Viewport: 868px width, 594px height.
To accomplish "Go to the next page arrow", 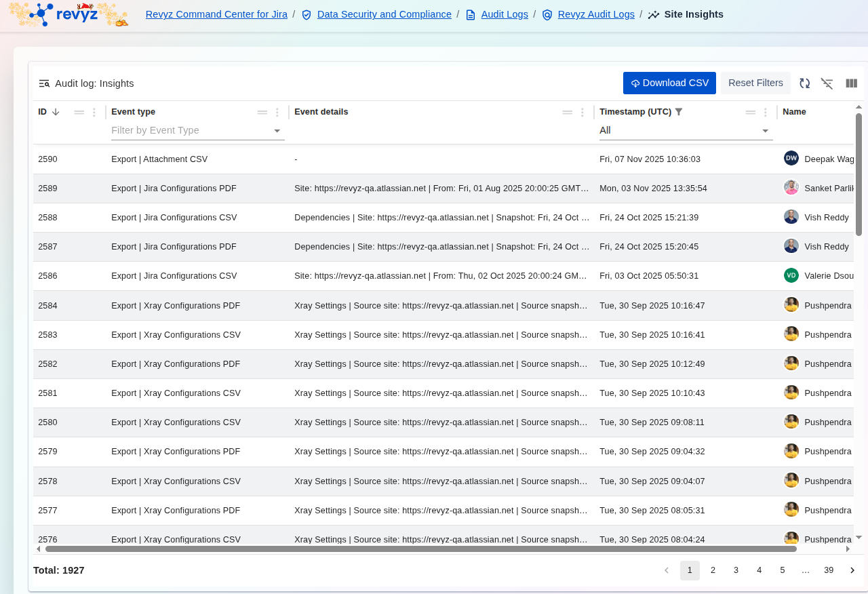I will [852, 570].
